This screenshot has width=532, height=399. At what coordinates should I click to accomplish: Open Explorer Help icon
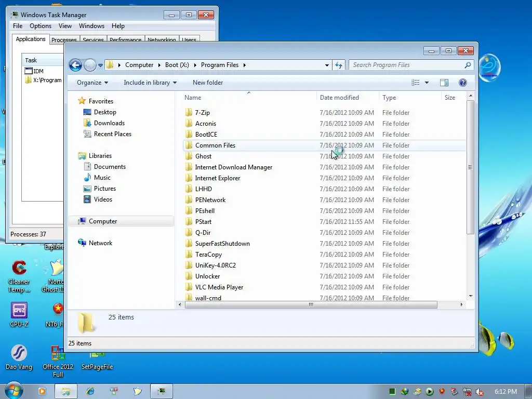pos(463,83)
